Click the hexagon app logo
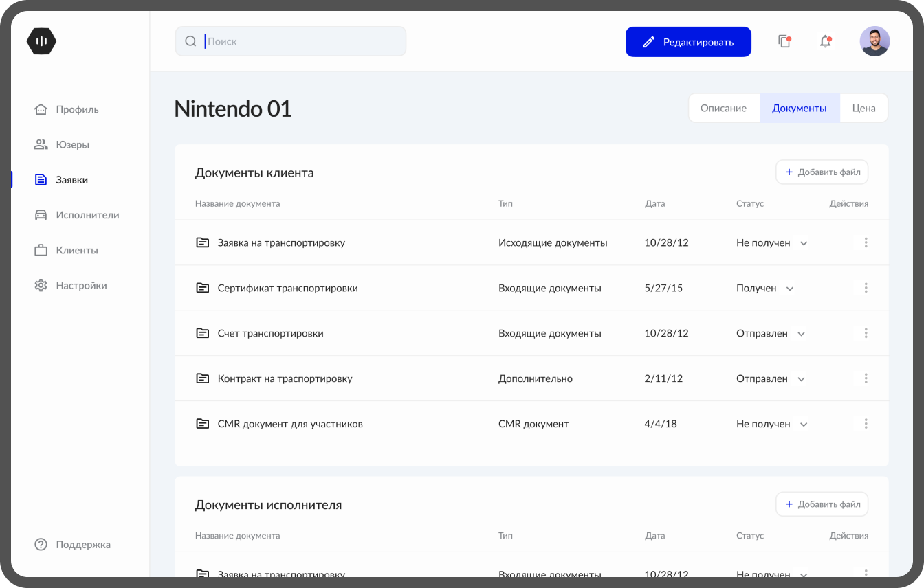 (x=41, y=42)
